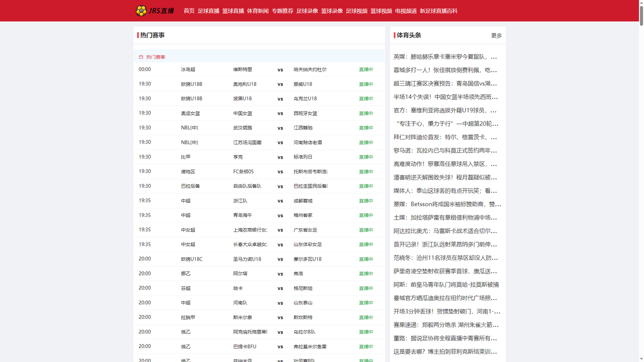Open headline 首开记录！浙江队远射
The height and width of the screenshot is (362, 644).
pos(445,244)
